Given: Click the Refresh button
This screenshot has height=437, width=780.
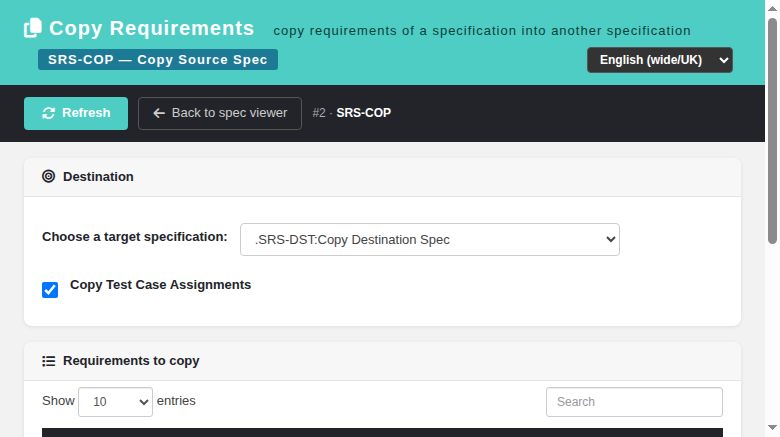Looking at the screenshot, I should [76, 113].
